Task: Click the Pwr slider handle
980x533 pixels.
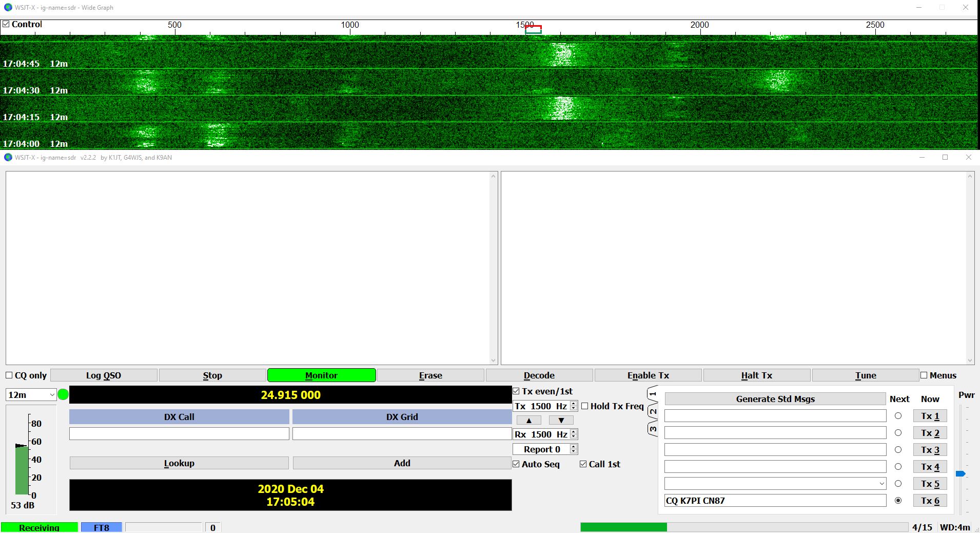Action: [961, 473]
